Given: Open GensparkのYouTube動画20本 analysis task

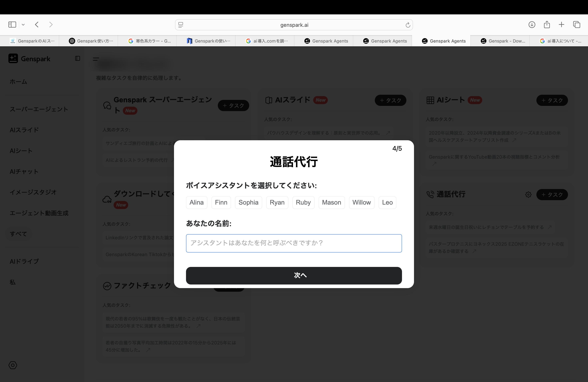Looking at the screenshot, I should pyautogui.click(x=497, y=160).
